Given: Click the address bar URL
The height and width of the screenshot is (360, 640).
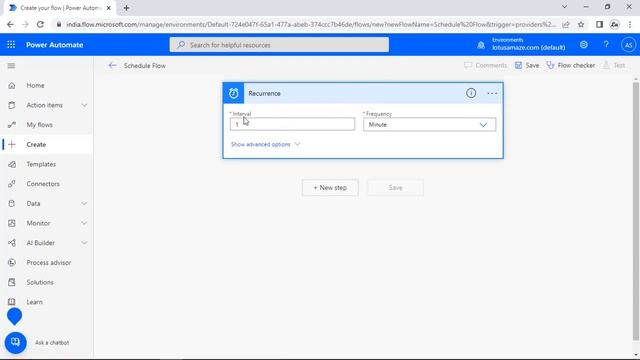Looking at the screenshot, I should (x=311, y=24).
